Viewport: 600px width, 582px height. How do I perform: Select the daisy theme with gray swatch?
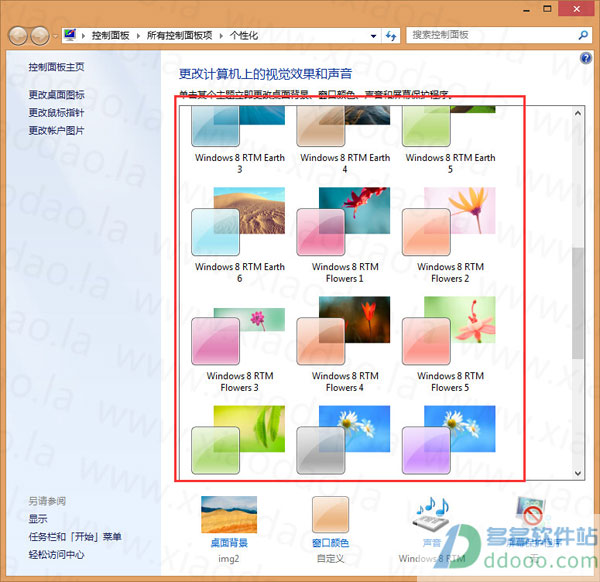click(344, 440)
